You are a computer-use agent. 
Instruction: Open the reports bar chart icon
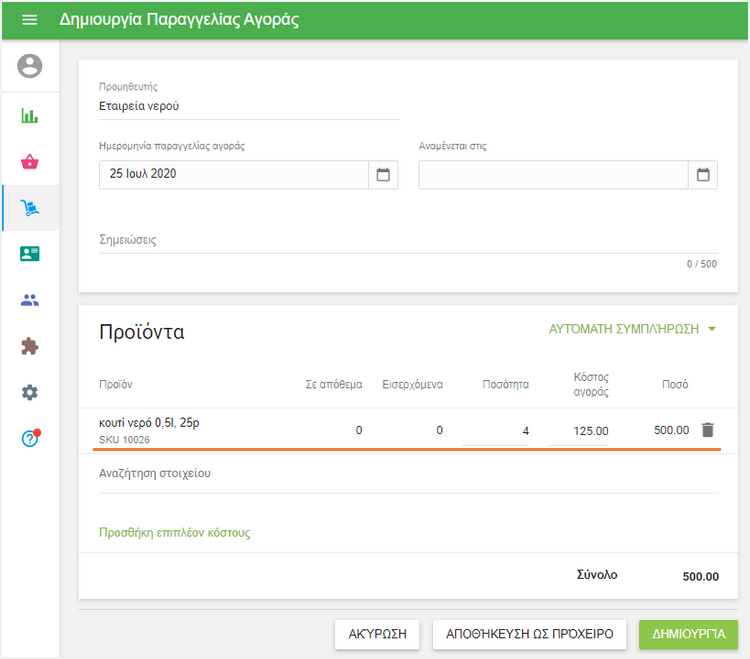click(x=30, y=115)
